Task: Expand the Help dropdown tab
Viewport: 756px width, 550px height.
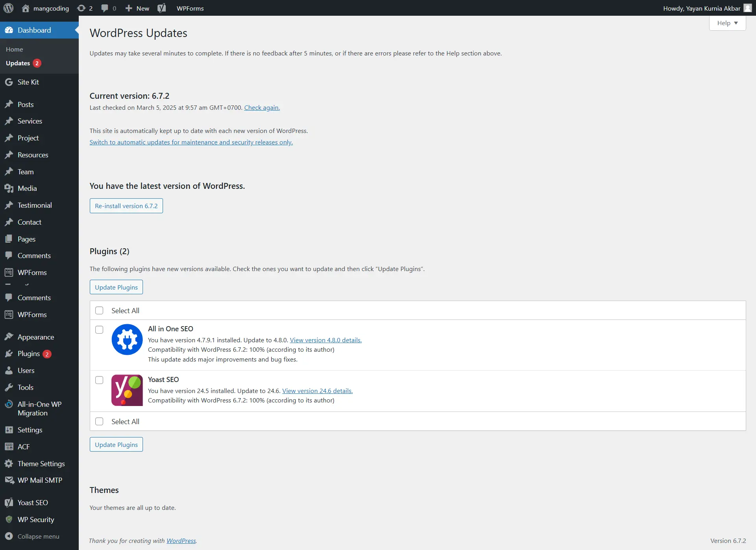Action: tap(727, 23)
